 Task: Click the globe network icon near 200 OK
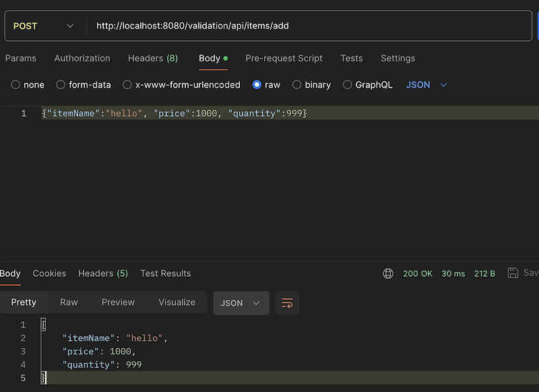point(387,273)
